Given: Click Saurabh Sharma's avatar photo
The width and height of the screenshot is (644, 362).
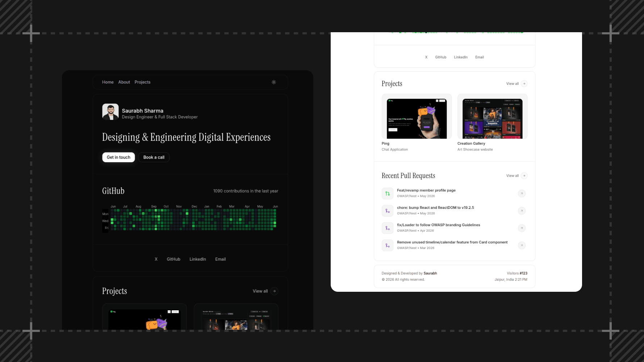Looking at the screenshot, I should coord(110,112).
